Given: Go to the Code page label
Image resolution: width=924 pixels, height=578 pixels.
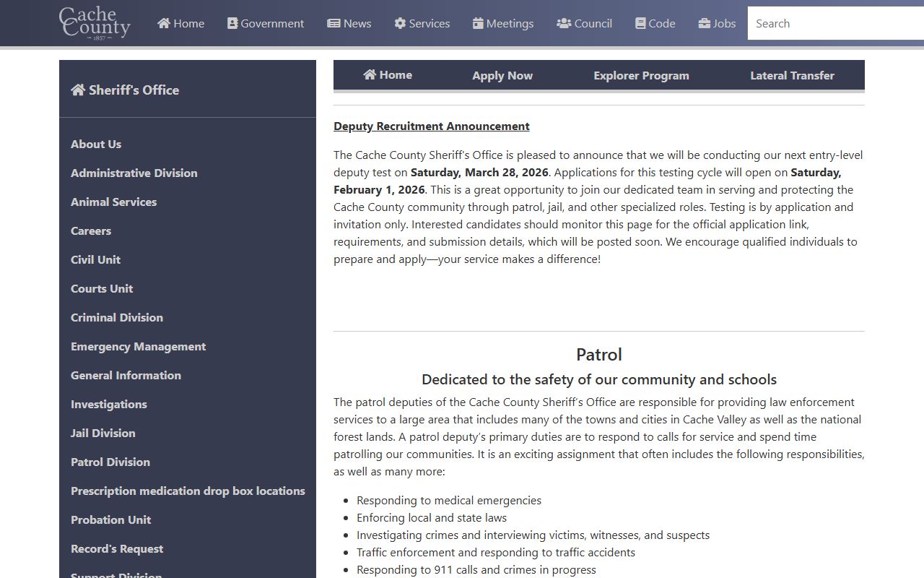Looking at the screenshot, I should tap(662, 23).
